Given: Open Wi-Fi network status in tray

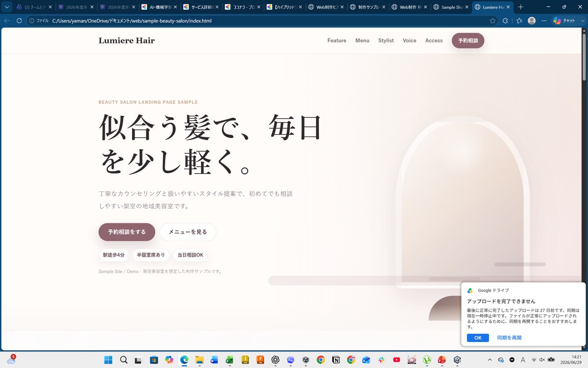Looking at the screenshot, I should [534, 360].
